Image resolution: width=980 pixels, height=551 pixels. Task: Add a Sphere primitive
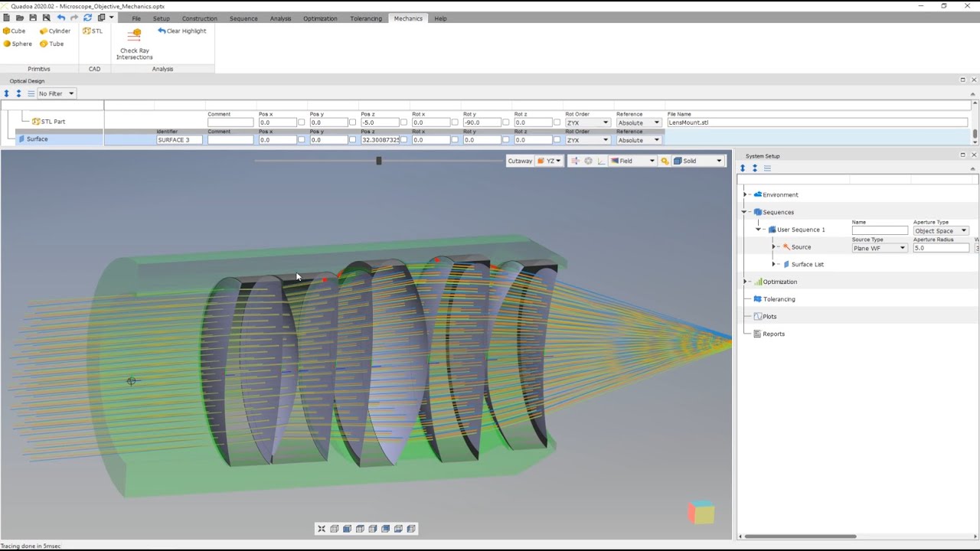(x=17, y=44)
